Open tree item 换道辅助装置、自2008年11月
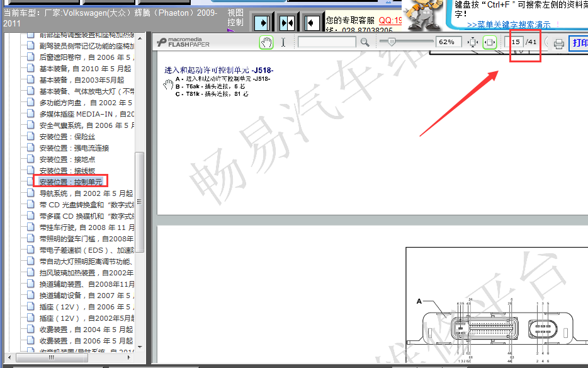Viewport: 588px width, 368px height. [x=87, y=284]
